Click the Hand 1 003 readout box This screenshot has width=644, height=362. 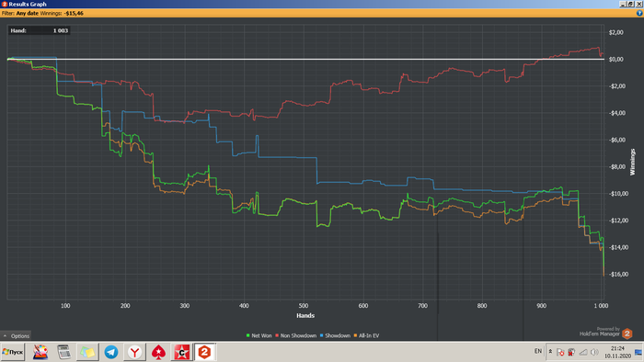[x=39, y=30]
